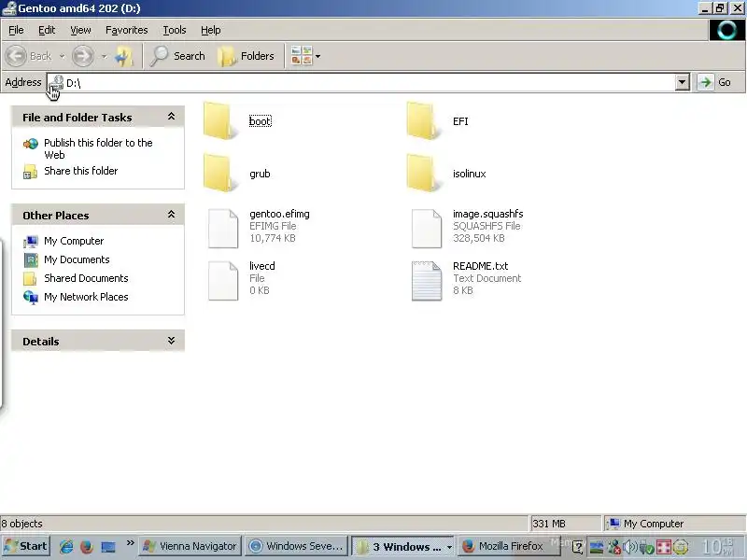Image resolution: width=747 pixels, height=560 pixels.
Task: Switch to Vienna Navigator taskbar button
Action: point(190,546)
